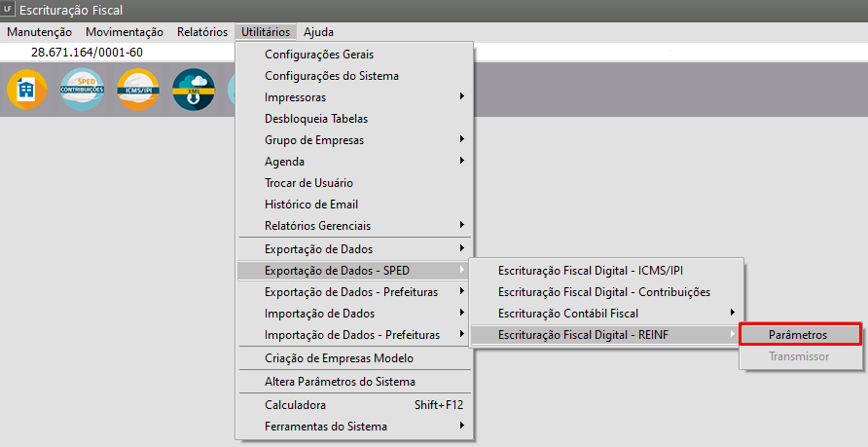This screenshot has height=447, width=868.
Task: Launch the Calculadora menu entry
Action: (x=295, y=405)
